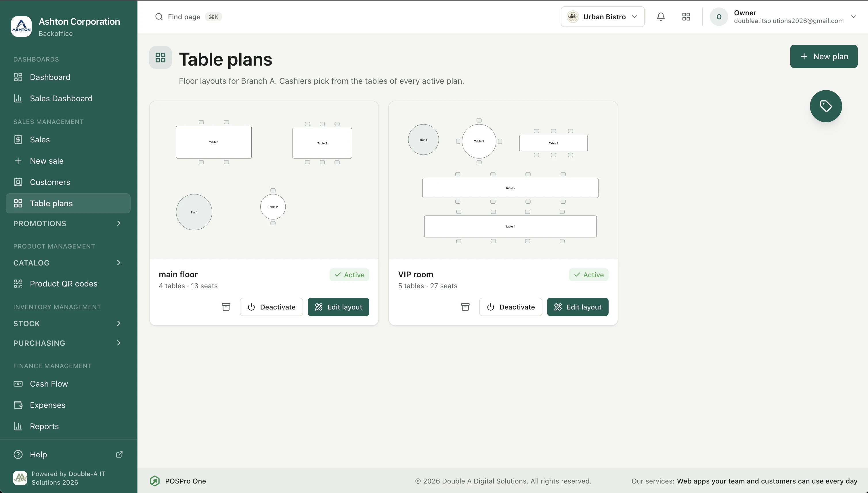The image size is (868, 493).
Task: Expand the PURCHASING section
Action: [68, 343]
